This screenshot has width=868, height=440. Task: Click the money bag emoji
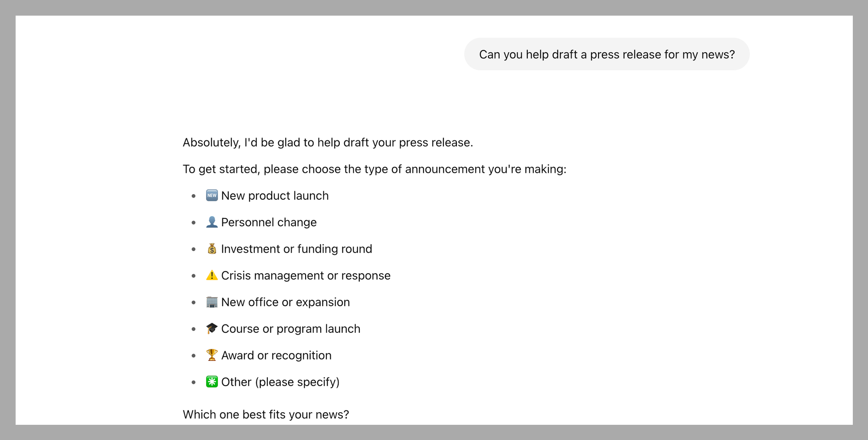[212, 248]
